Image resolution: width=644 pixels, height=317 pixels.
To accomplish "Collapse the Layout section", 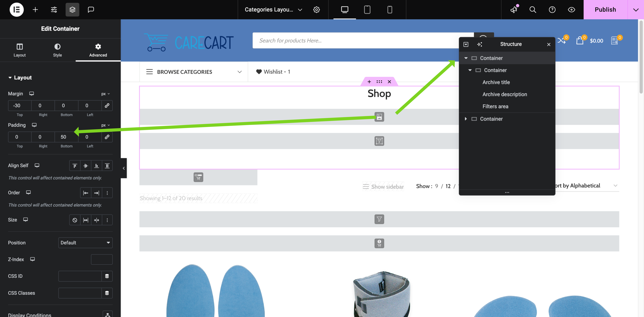I will coord(20,77).
